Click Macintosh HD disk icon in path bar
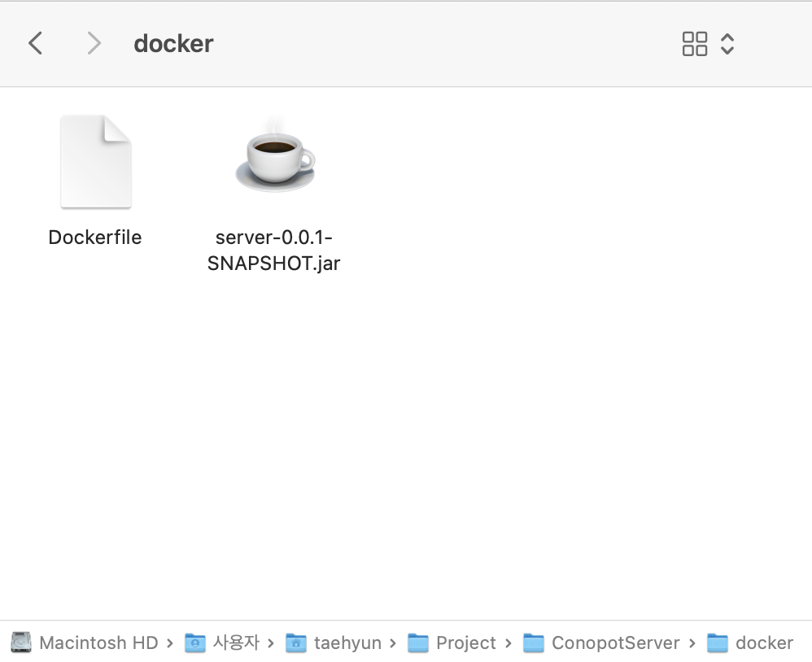Viewport: 812px width, 662px height. [21, 642]
